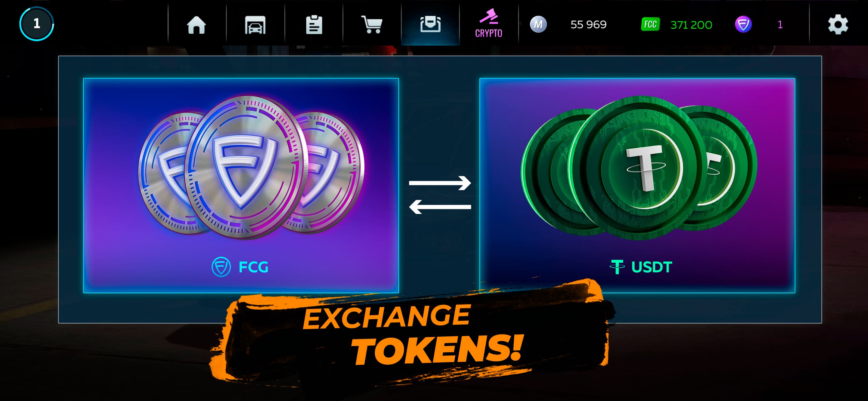Select the USDT token card
This screenshot has width=868, height=401.
[637, 186]
